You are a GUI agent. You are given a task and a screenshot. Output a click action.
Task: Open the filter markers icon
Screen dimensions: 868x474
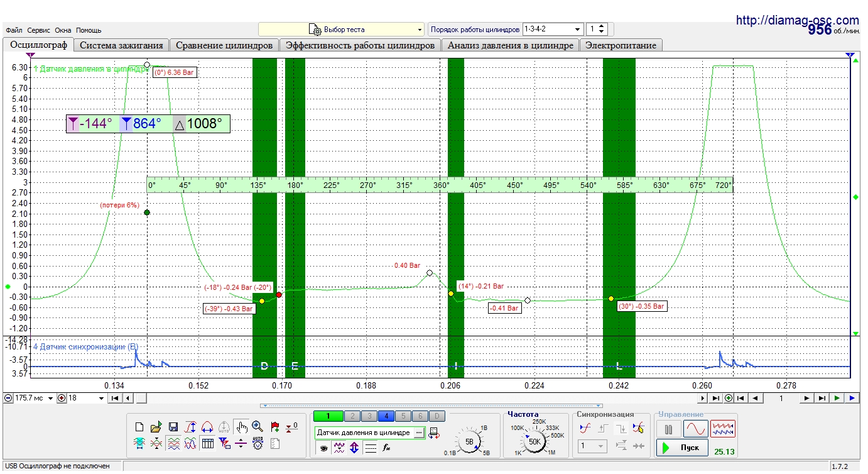point(224,443)
